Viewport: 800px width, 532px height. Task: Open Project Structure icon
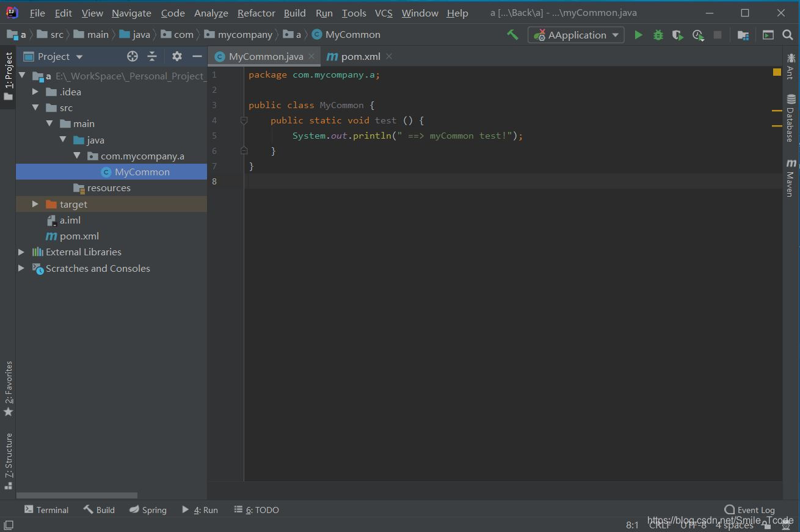[x=743, y=35]
